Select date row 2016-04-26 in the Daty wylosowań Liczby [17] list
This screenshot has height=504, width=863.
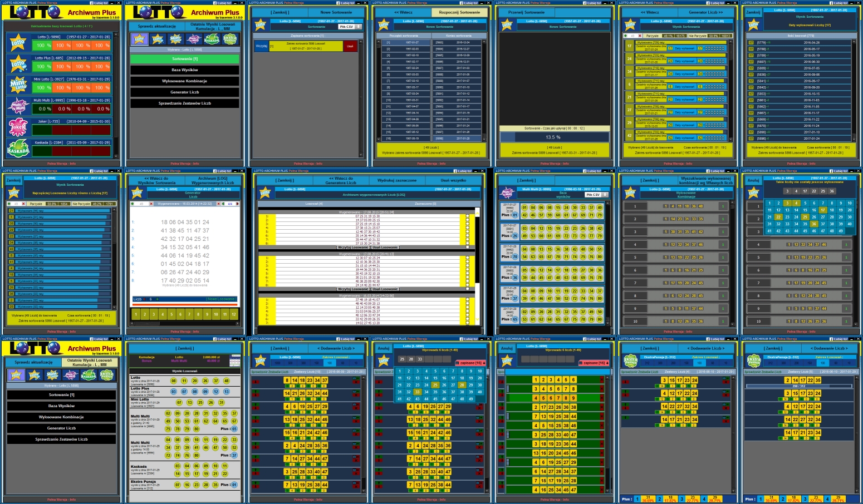(x=799, y=42)
